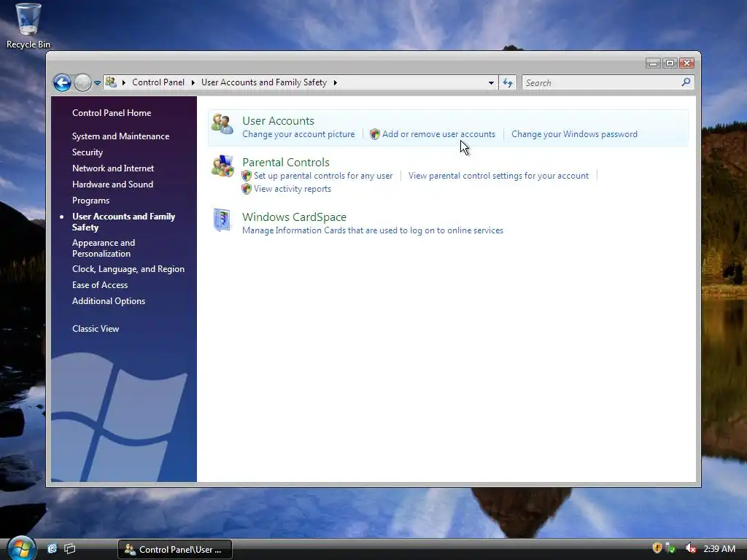Click the 2:39 AM taskbar clock
The height and width of the screenshot is (560, 747).
click(719, 548)
